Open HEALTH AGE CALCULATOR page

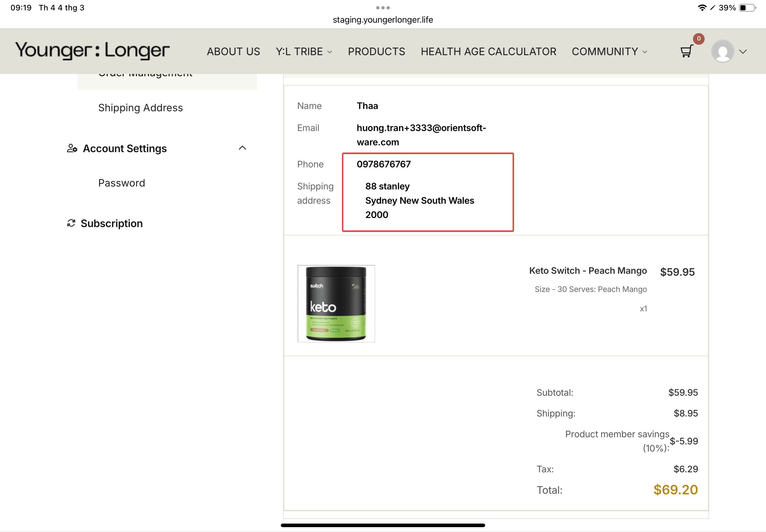tap(488, 52)
